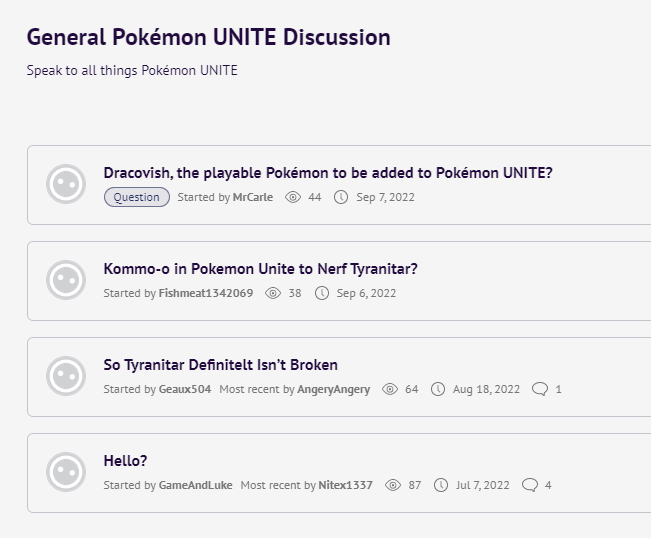Click the comment bubble icon beside 4

click(530, 485)
